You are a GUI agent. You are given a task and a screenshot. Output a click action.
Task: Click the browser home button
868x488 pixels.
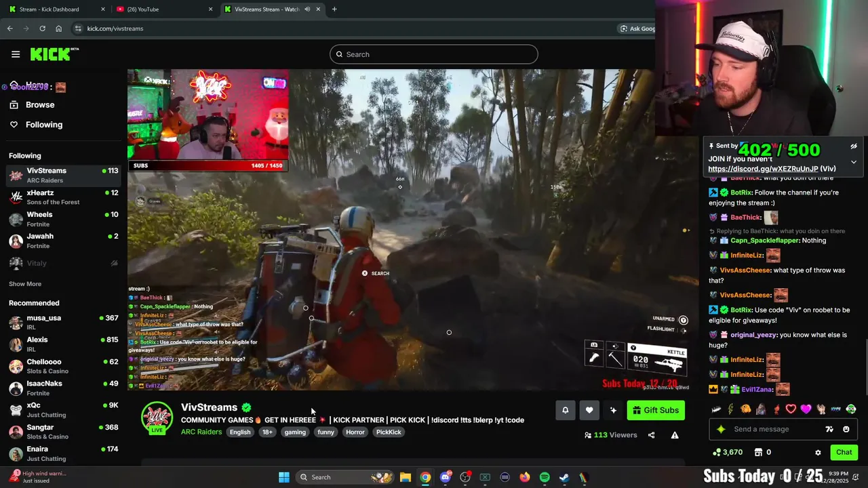[58, 28]
